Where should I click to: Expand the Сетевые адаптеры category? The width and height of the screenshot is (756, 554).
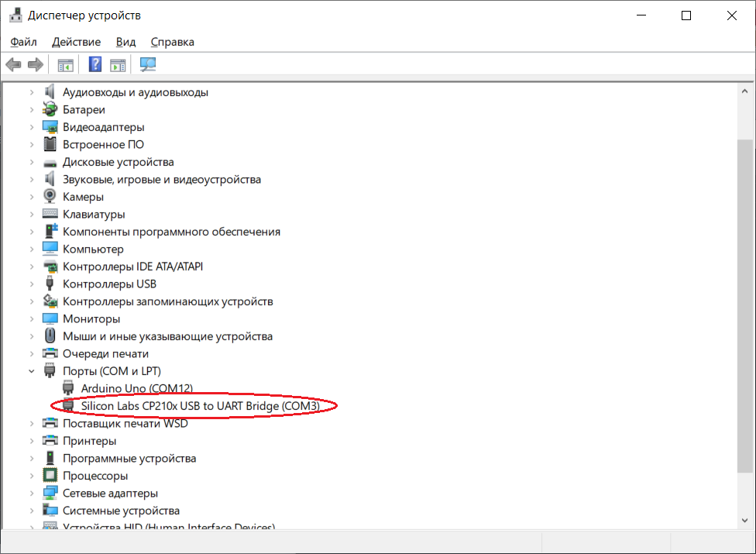pyautogui.click(x=31, y=494)
